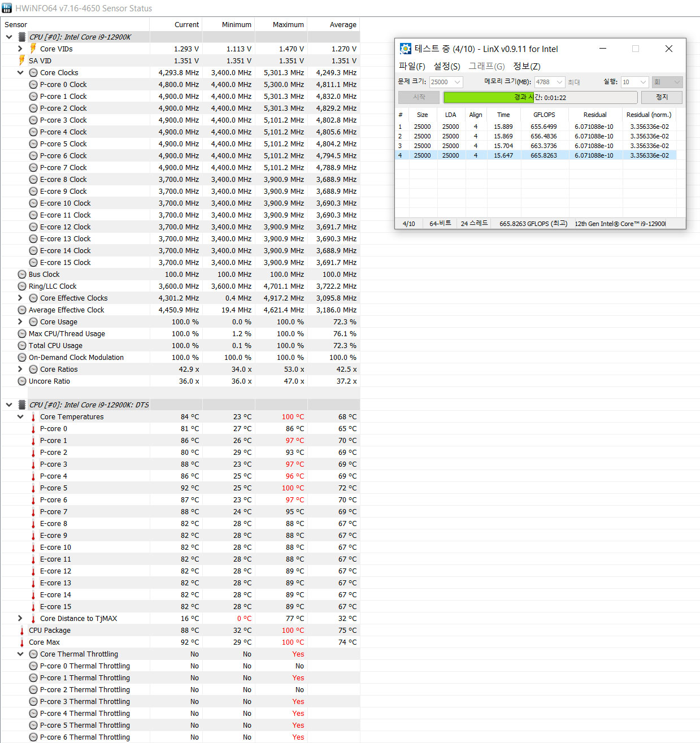Click the icon beside Average Effective Clock

[x=22, y=310]
